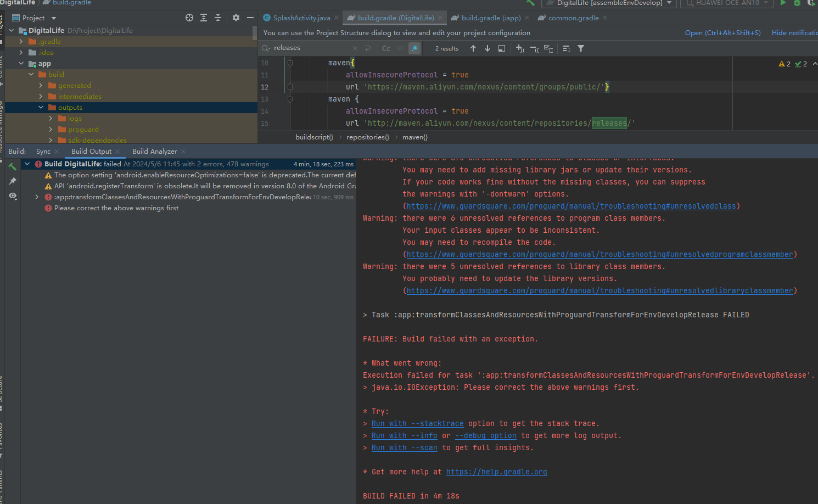Expand the .idea folder
The height and width of the screenshot is (504, 818).
21,52
